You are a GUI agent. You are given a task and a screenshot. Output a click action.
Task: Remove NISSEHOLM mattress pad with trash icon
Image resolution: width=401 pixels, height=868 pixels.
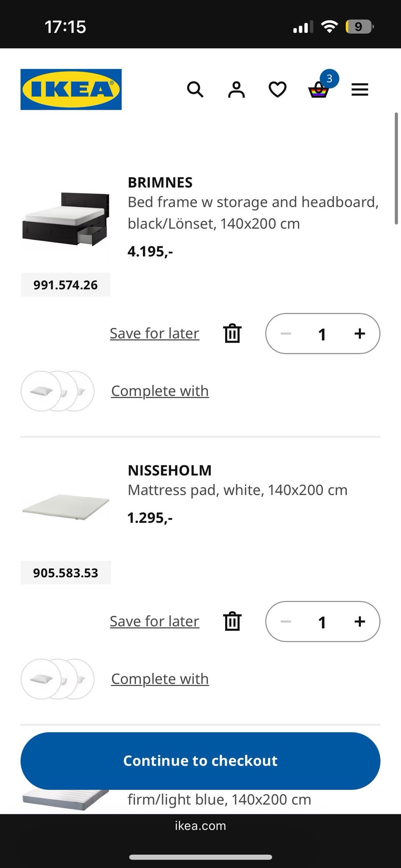[232, 621]
